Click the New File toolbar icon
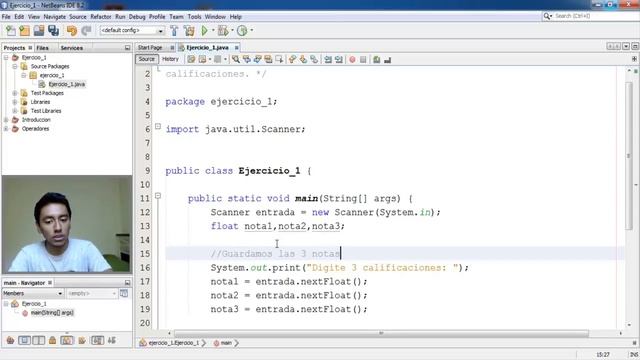 (x=10, y=31)
